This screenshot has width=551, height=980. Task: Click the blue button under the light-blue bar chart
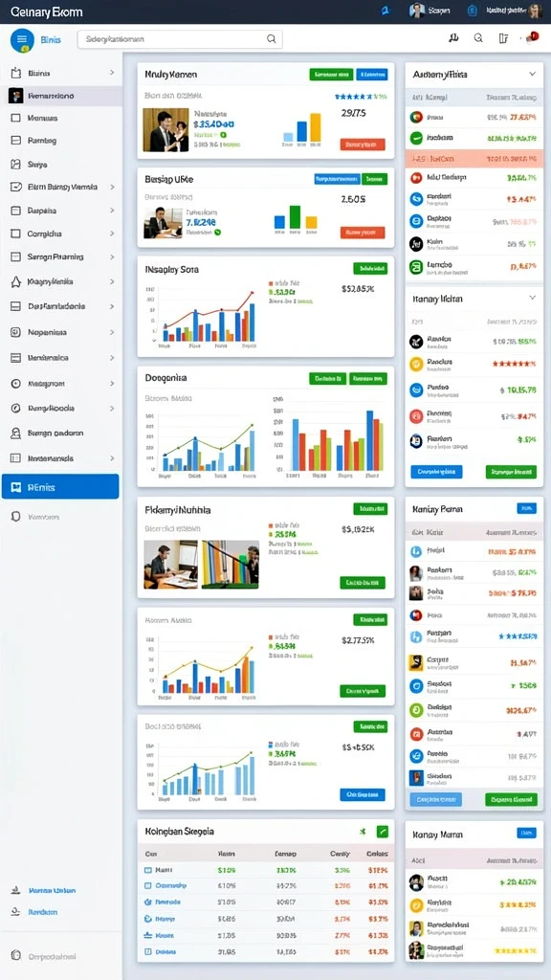tap(363, 794)
